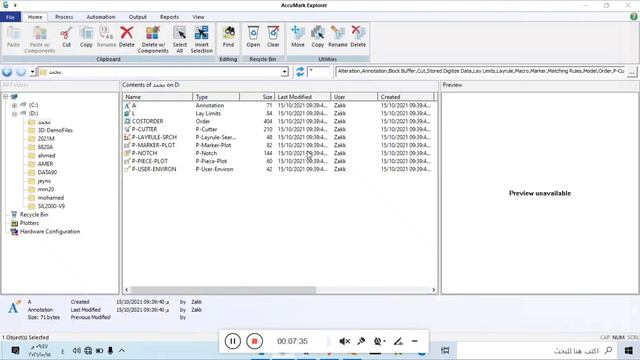Switch to the Home tab
Screen dimensions: 640x360
[35, 17]
